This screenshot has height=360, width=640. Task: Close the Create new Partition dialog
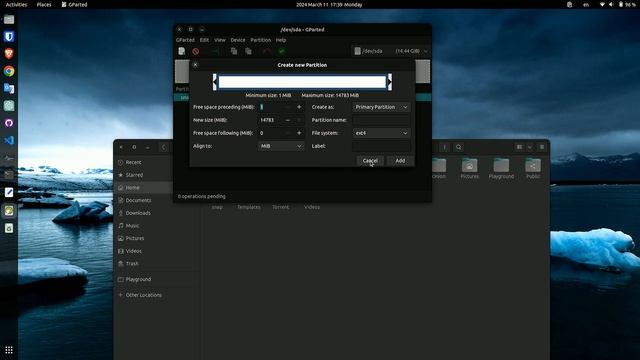tap(195, 64)
